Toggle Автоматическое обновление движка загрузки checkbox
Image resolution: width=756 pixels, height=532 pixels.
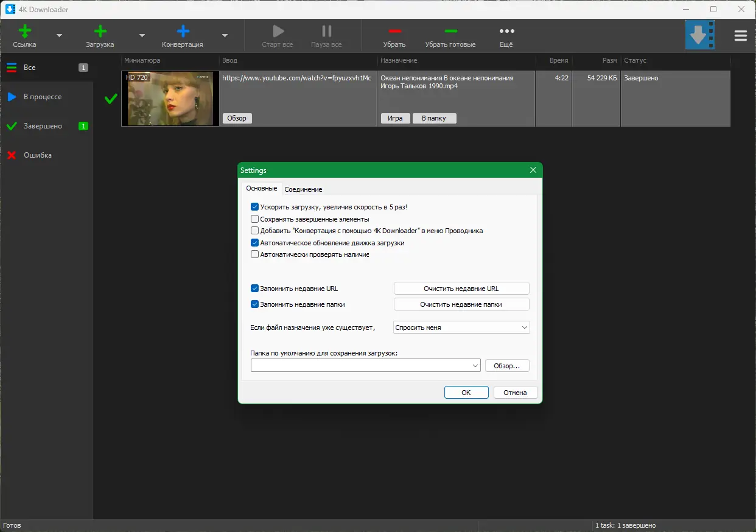[255, 243]
